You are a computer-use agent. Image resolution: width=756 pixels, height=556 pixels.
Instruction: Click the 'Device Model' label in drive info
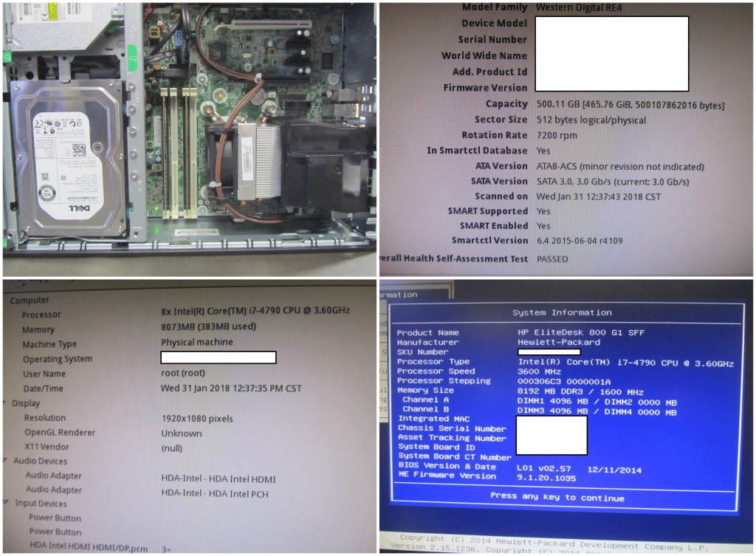494,23
